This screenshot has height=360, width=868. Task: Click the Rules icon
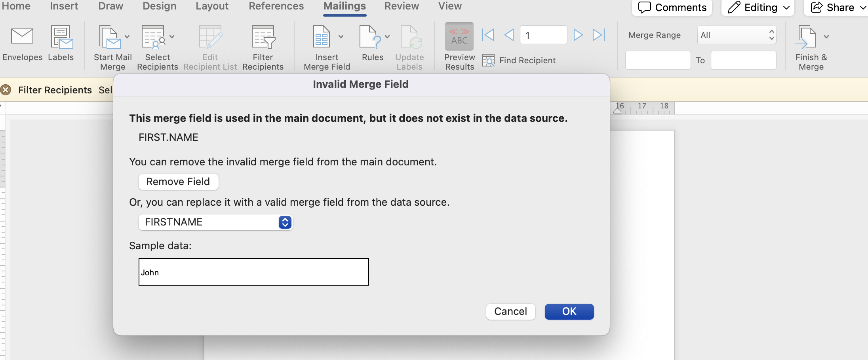coord(370,37)
